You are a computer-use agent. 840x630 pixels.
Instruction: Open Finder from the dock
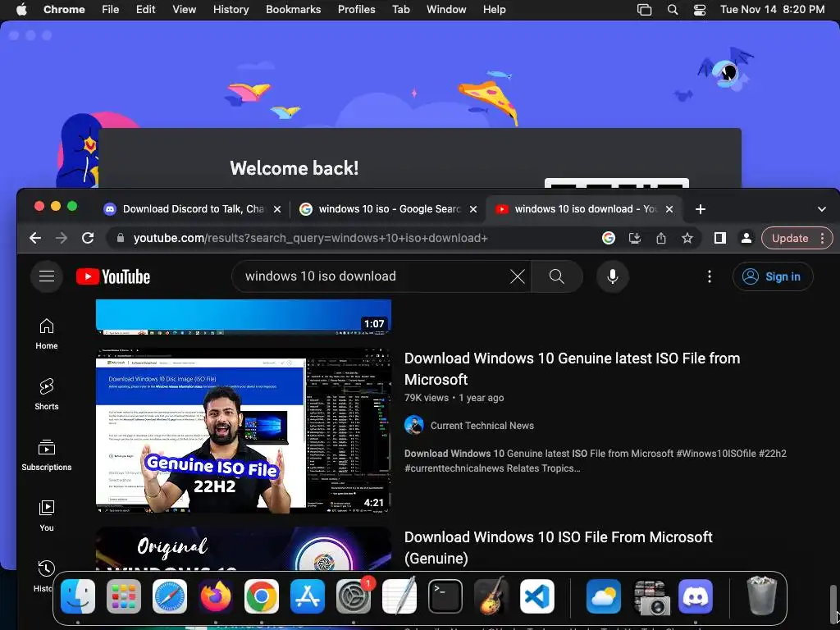(78, 596)
